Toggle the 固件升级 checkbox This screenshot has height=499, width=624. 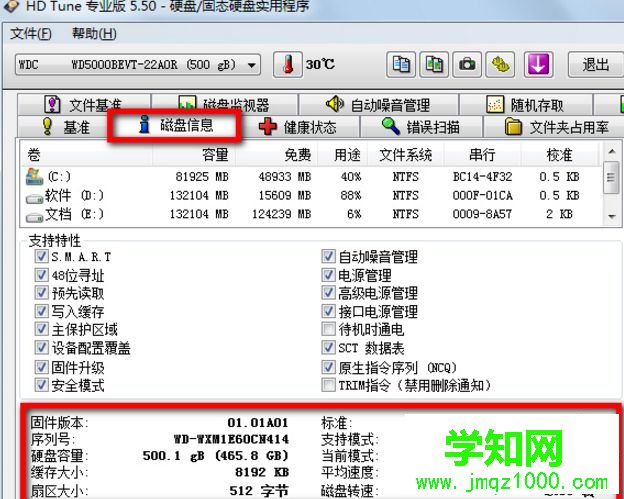coord(41,366)
